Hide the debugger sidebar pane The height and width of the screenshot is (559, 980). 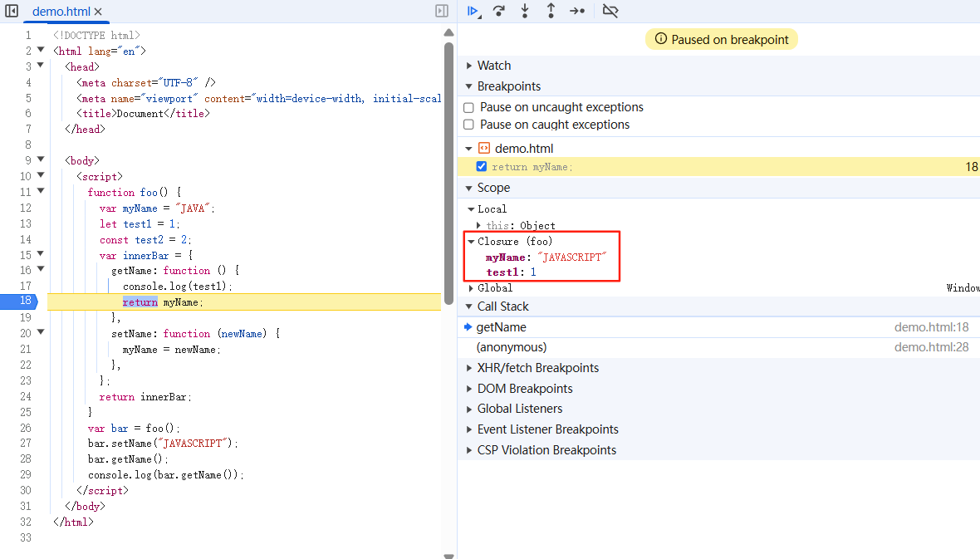point(442,11)
